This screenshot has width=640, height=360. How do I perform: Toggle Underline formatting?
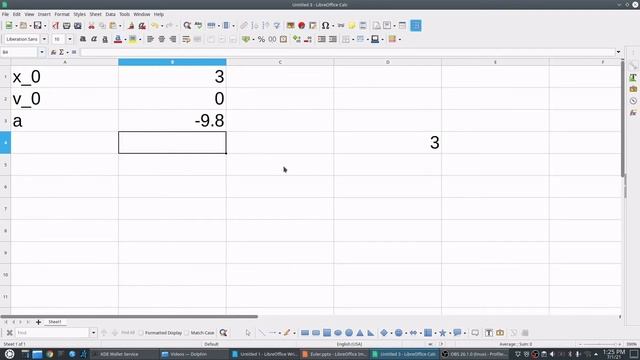click(105, 39)
